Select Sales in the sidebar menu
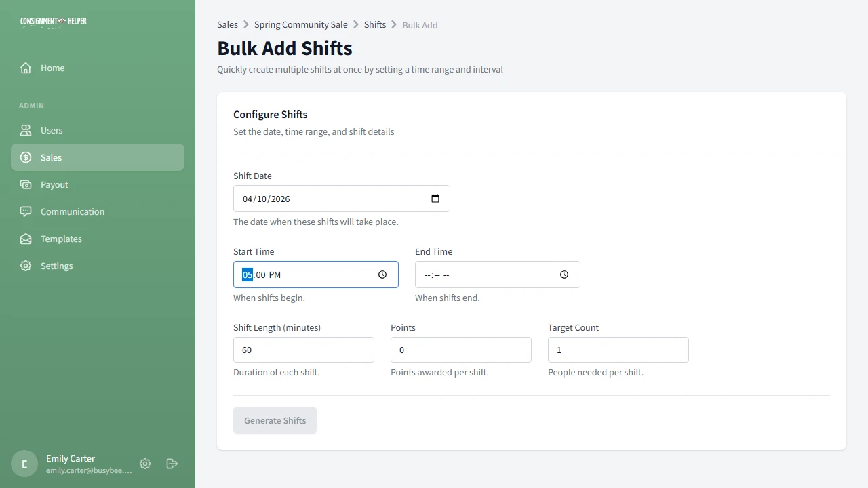Screen dimensions: 868x488 coord(51,157)
